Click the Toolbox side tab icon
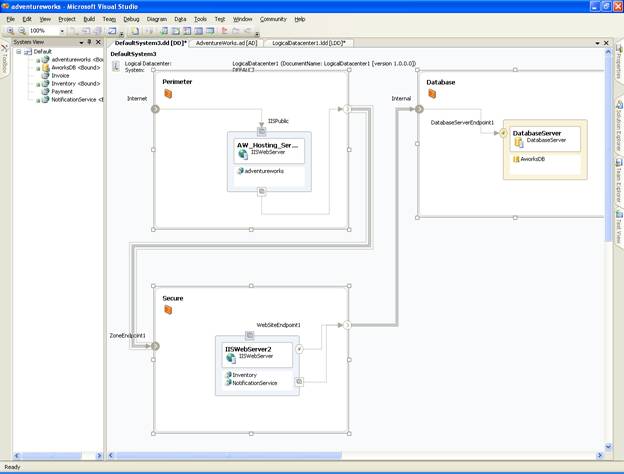Viewport: 624px width, 474px height. tap(4, 49)
